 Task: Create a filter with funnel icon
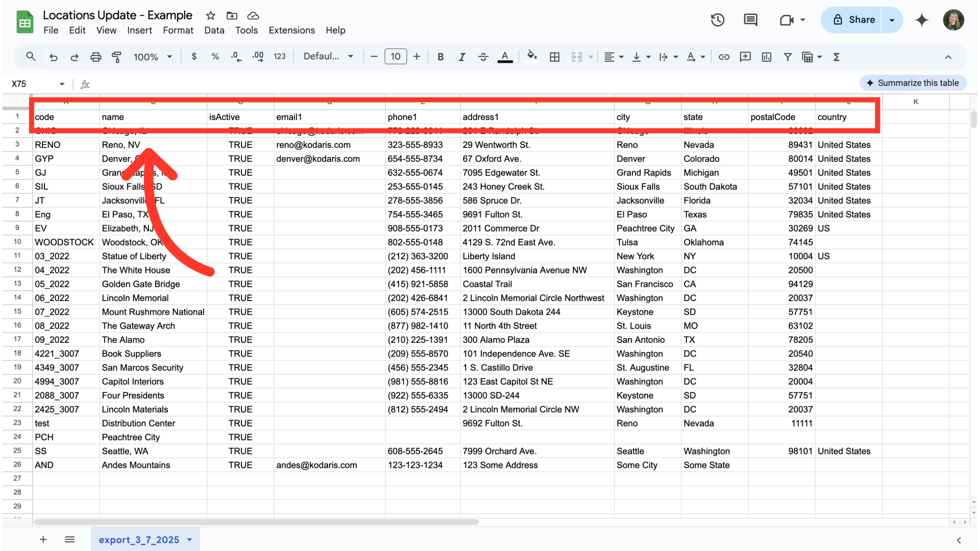(x=788, y=57)
